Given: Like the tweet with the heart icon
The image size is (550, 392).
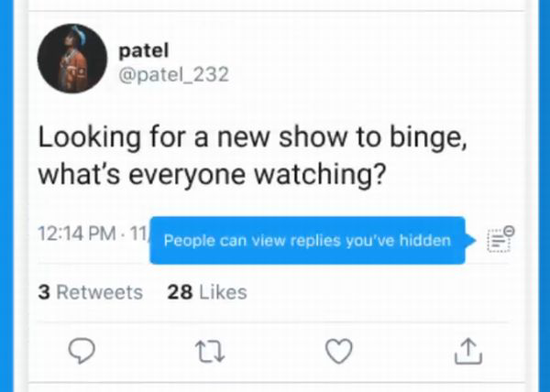Looking at the screenshot, I should 340,350.
